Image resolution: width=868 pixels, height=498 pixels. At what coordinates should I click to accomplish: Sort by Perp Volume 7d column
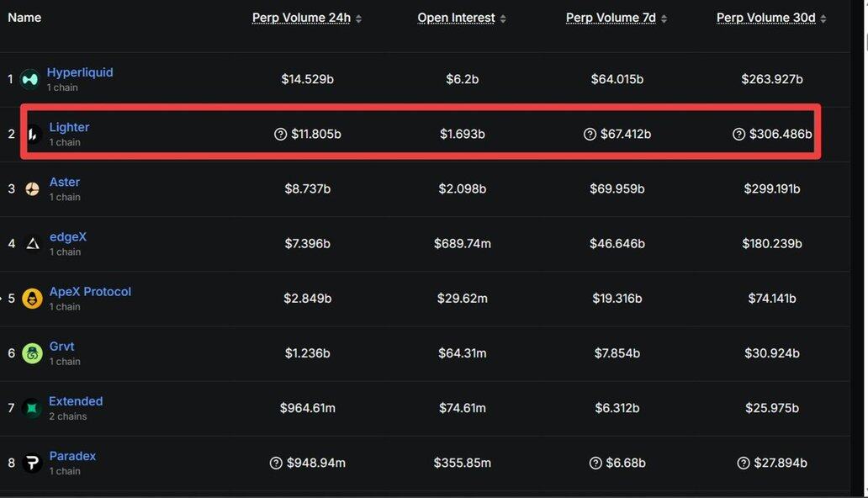pos(611,18)
